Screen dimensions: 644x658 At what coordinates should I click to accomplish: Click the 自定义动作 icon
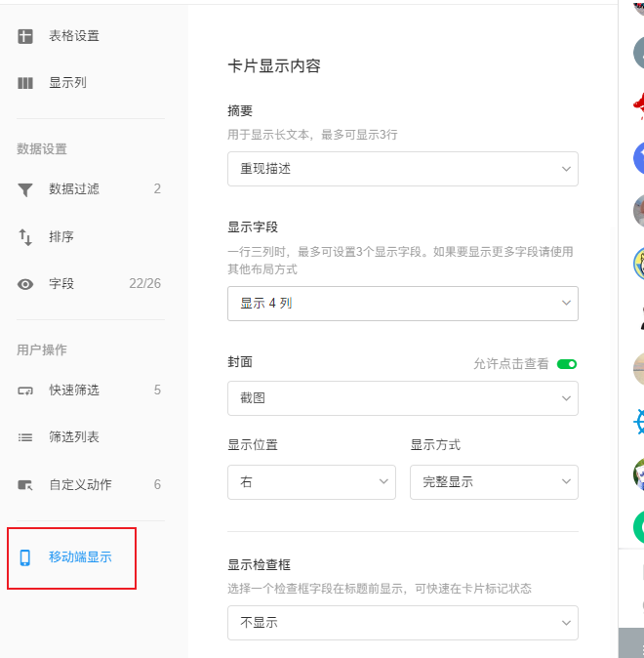25,485
